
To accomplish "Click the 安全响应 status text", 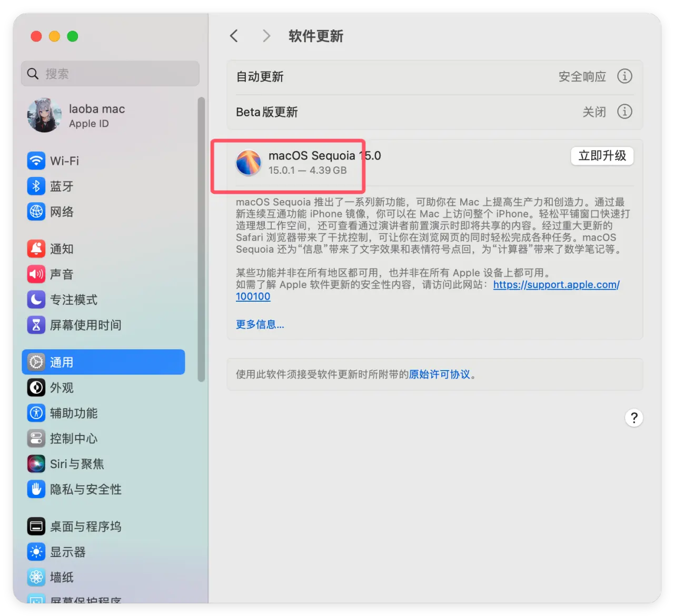I will 582,77.
